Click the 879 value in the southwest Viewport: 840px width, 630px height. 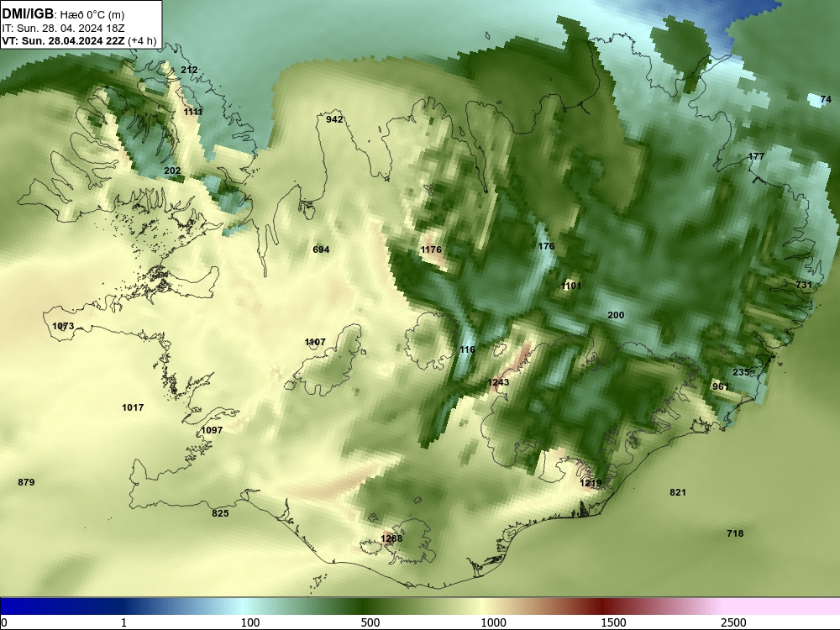coord(26,482)
